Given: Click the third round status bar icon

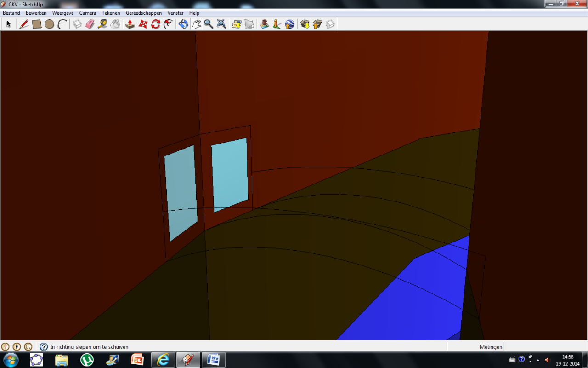Looking at the screenshot, I should click(28, 347).
